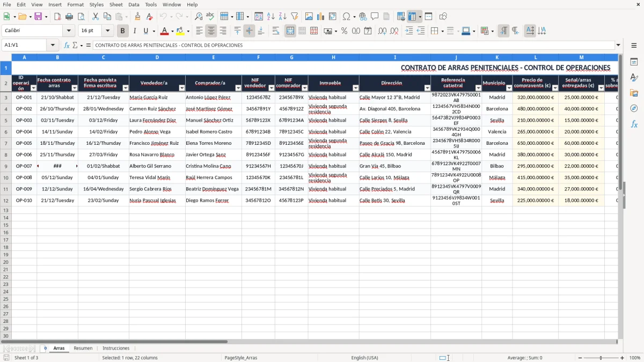The height and width of the screenshot is (362, 644).
Task: Expand the Name Box dropdown
Action: pos(53,45)
